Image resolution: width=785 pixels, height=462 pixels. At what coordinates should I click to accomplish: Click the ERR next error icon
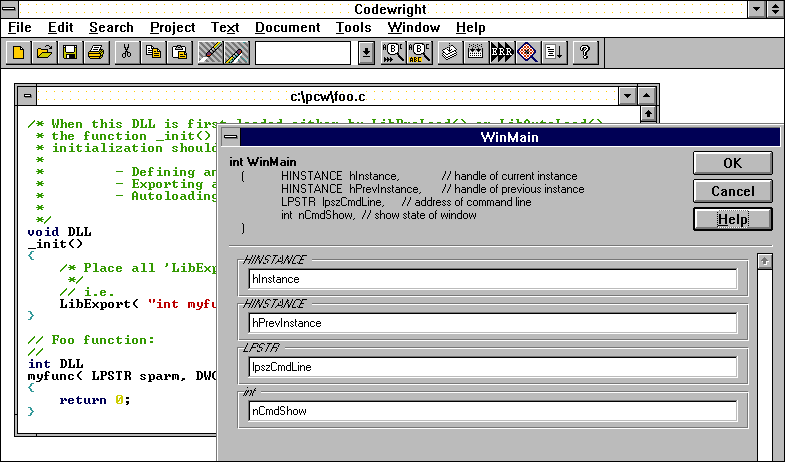click(x=502, y=53)
